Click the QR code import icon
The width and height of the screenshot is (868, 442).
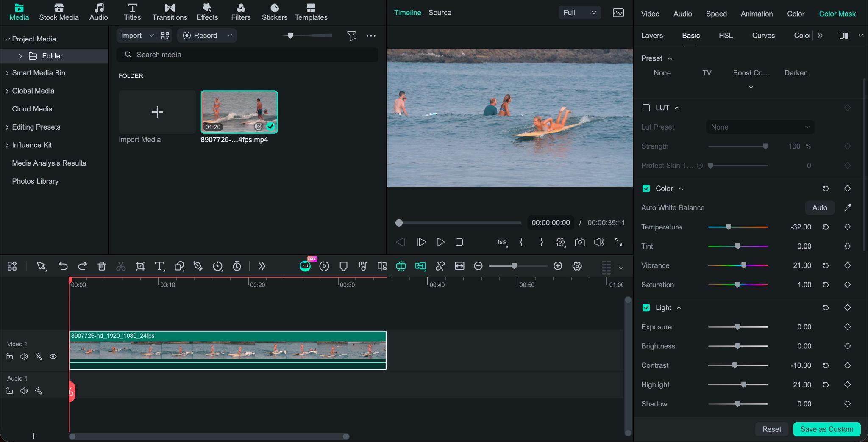[x=165, y=36]
